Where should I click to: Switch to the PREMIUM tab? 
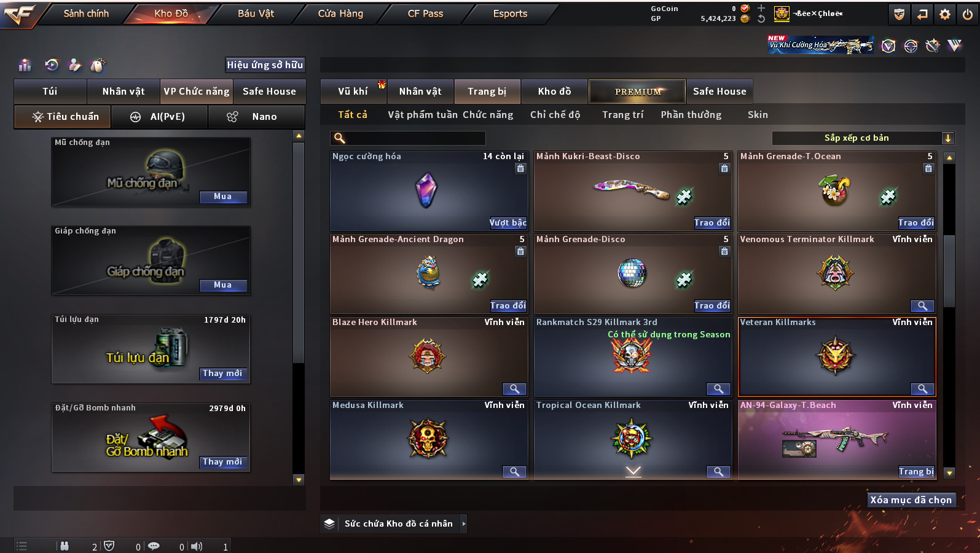coord(637,92)
